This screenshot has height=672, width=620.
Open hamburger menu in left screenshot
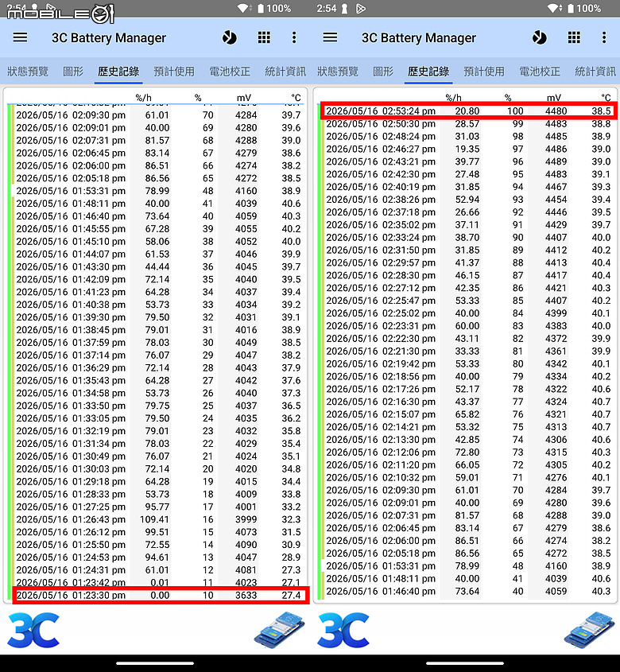coord(20,37)
